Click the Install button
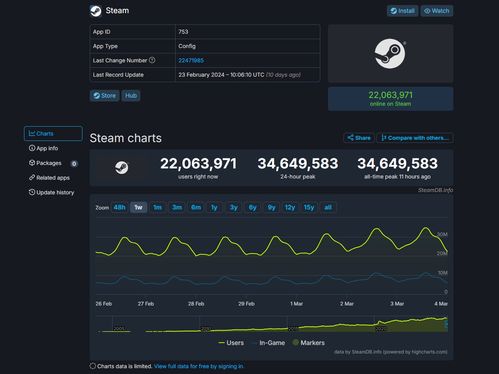This screenshot has width=499, height=374. coord(403,11)
